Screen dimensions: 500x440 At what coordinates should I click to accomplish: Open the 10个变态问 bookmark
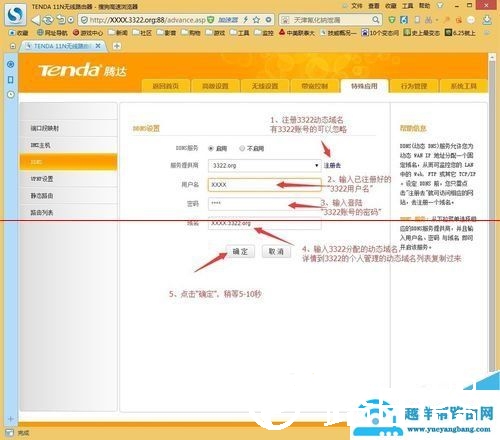click(380, 33)
